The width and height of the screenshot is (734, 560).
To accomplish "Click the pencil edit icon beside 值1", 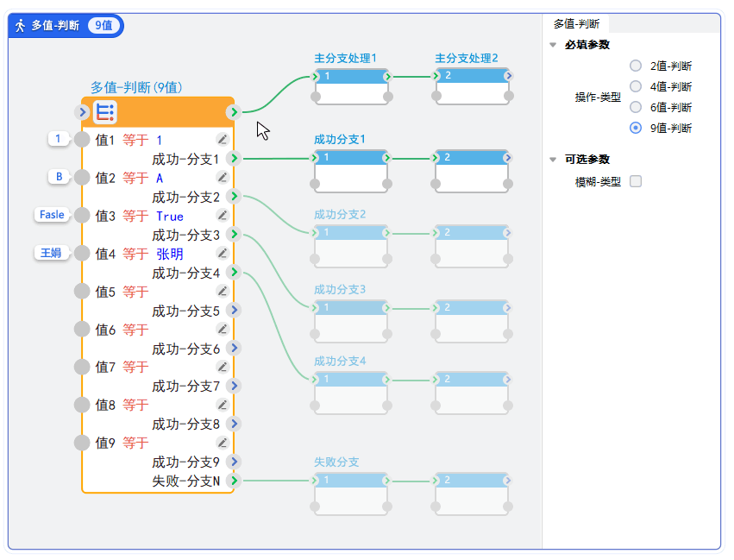I will [223, 139].
